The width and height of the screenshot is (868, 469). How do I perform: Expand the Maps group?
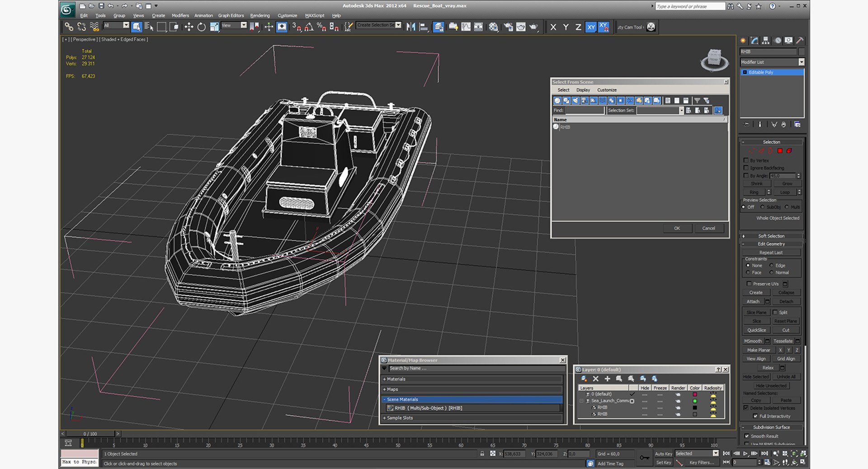tap(472, 389)
